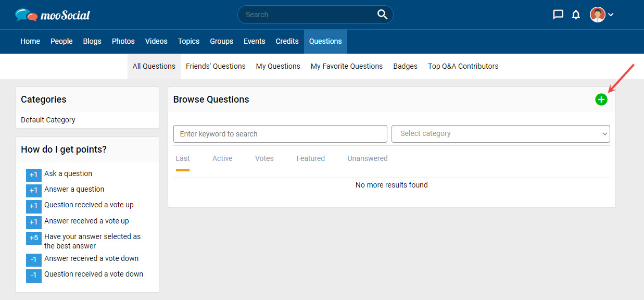Click 'Question received a vote down' text
Image resolution: width=644 pixels, height=300 pixels.
click(x=94, y=274)
